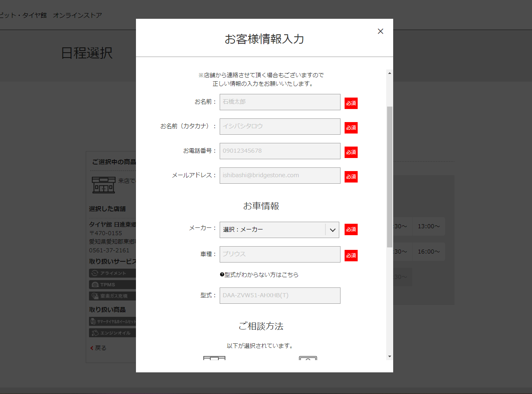The width and height of the screenshot is (532, 394).
Task: Click the 必須 badge beside お名前
Action: coord(351,103)
